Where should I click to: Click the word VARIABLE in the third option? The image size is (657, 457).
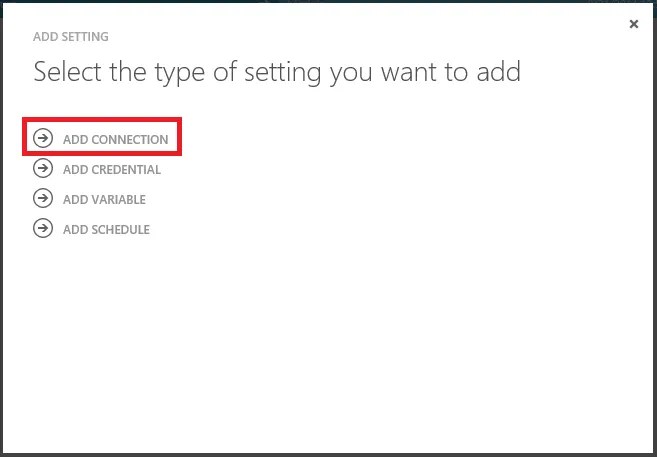pyautogui.click(x=119, y=200)
